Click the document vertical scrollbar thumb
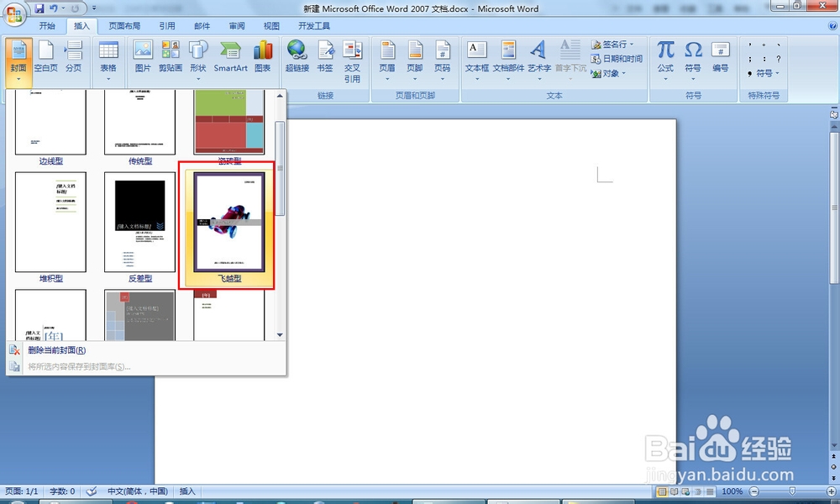This screenshot has height=504, width=840. (x=834, y=207)
